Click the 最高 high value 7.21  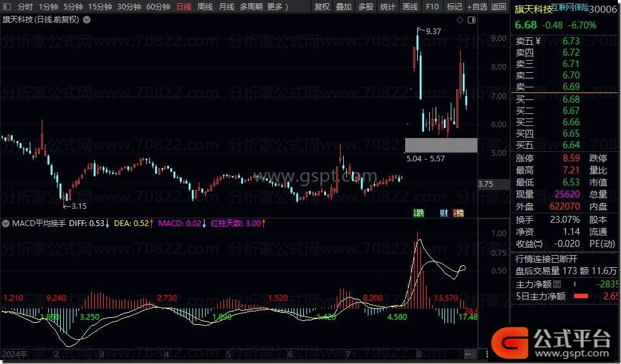(571, 170)
